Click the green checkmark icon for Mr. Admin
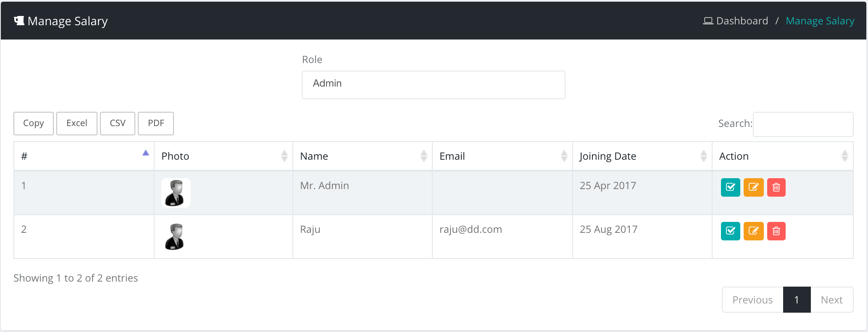 [730, 187]
